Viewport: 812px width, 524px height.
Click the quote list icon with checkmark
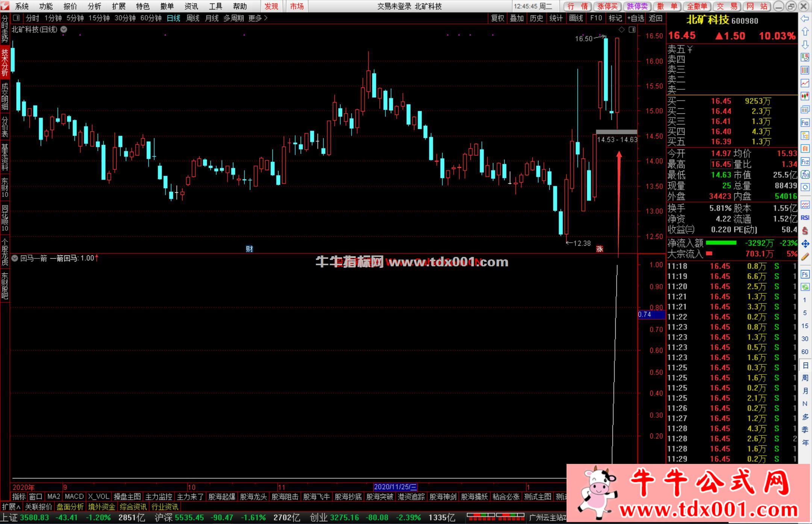(x=805, y=57)
